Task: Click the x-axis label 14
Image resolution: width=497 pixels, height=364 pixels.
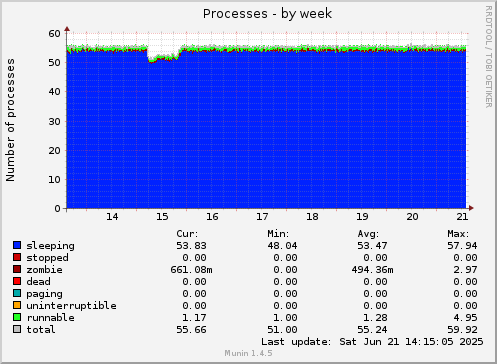Action: click(112, 217)
